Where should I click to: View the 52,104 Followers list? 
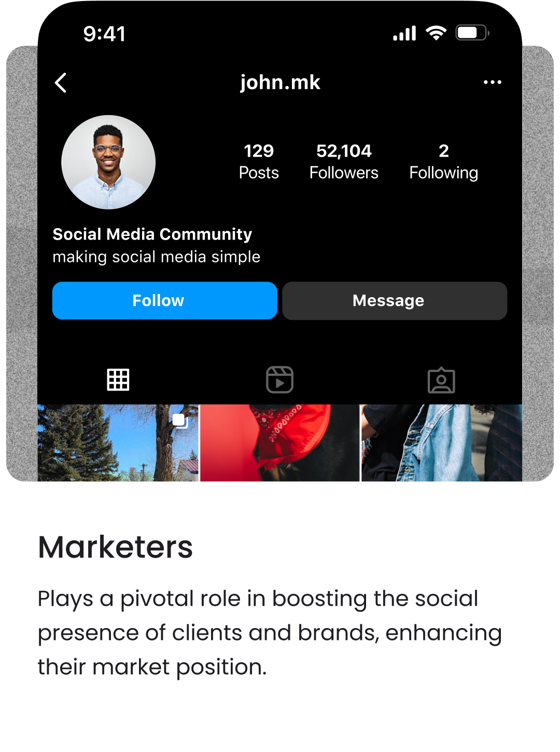pyautogui.click(x=344, y=161)
